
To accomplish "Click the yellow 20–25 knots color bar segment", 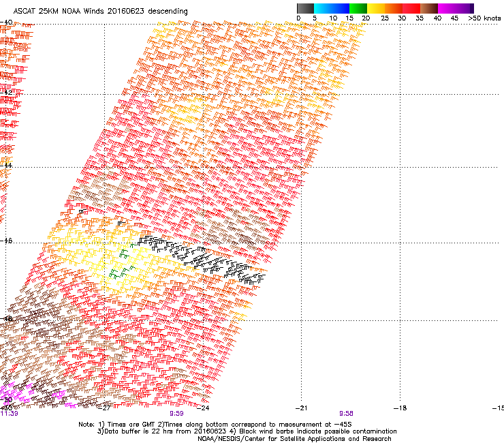I will [376, 8].
